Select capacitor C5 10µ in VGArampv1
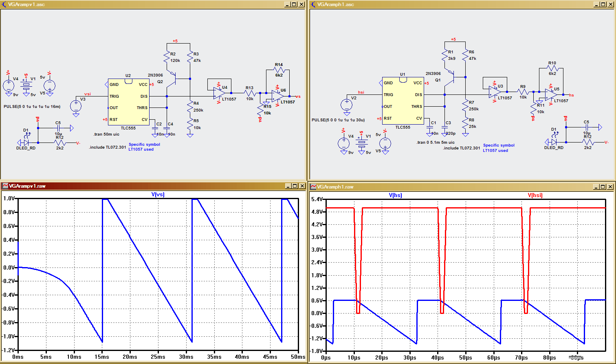Image resolution: width=616 pixels, height=364 pixels. [x=57, y=128]
